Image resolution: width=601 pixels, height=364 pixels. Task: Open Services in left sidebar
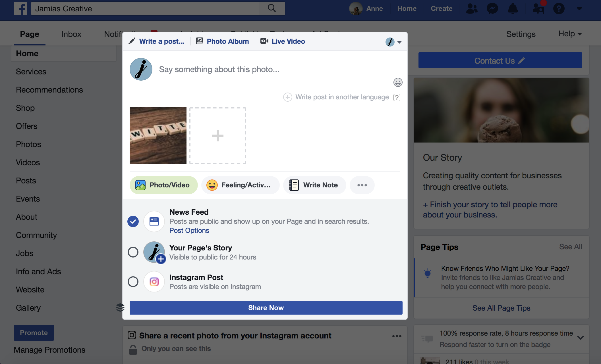click(x=31, y=72)
